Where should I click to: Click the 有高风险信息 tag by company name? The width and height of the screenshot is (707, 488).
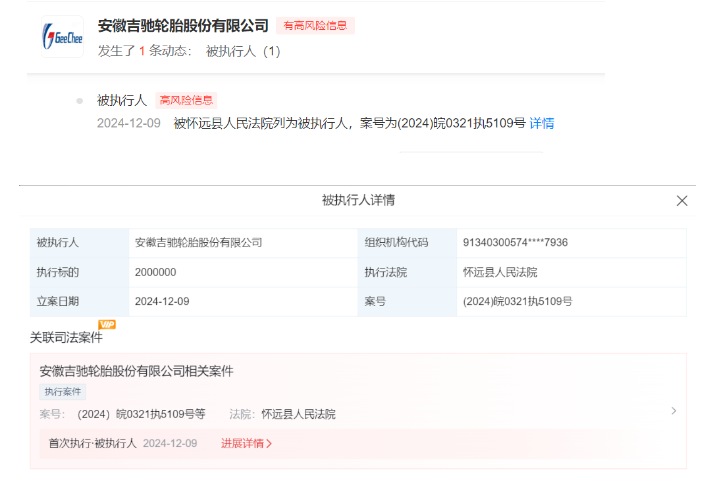(315, 26)
